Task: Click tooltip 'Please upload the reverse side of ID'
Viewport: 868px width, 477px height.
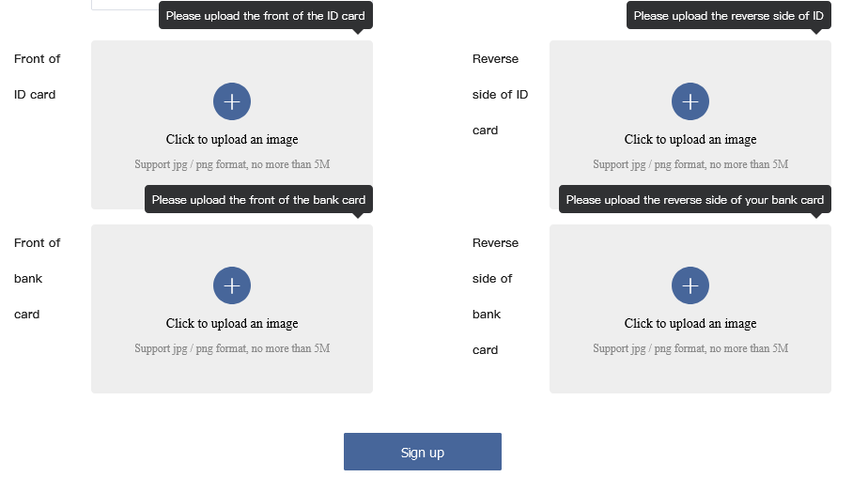Action: coord(729,16)
